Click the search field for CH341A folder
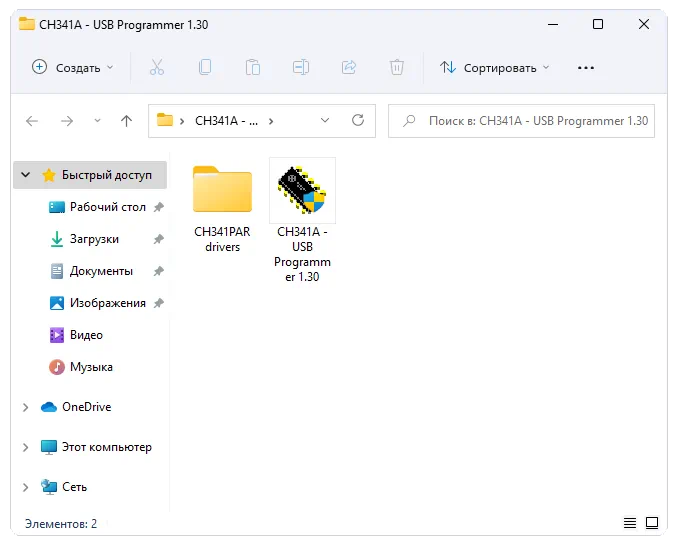 click(x=521, y=121)
